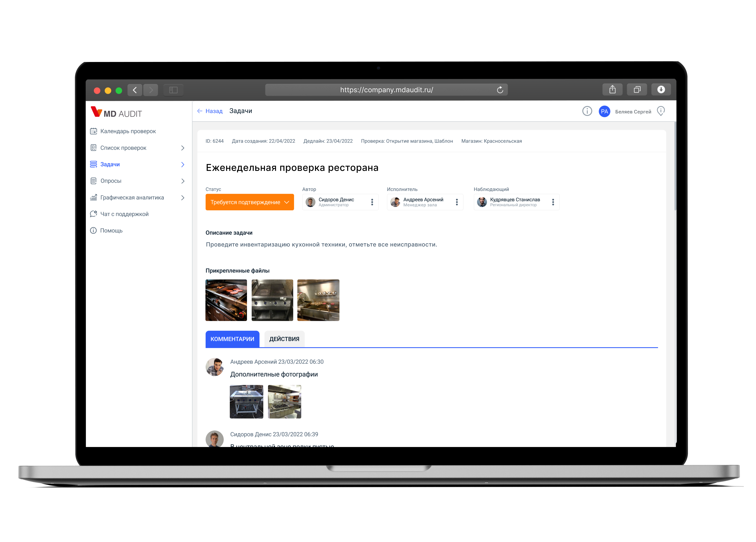The height and width of the screenshot is (542, 756).
Task: Open first comment photo of steel table
Action: tap(247, 402)
